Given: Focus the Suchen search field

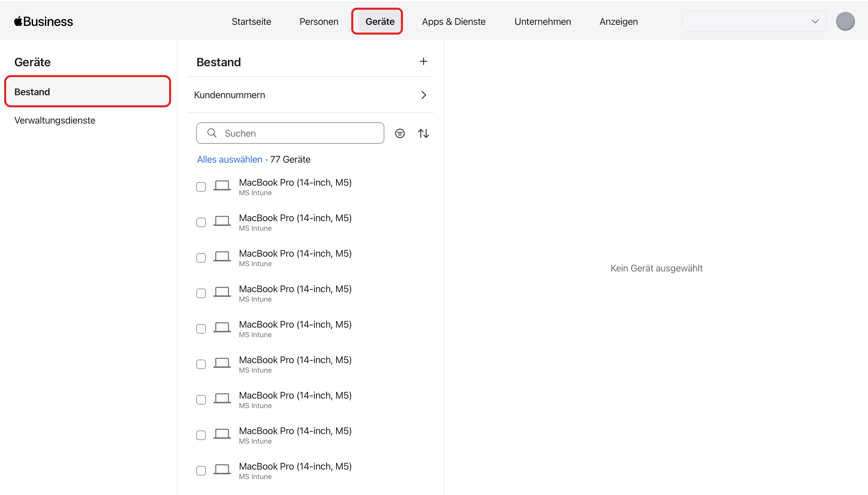Looking at the screenshot, I should tap(290, 133).
